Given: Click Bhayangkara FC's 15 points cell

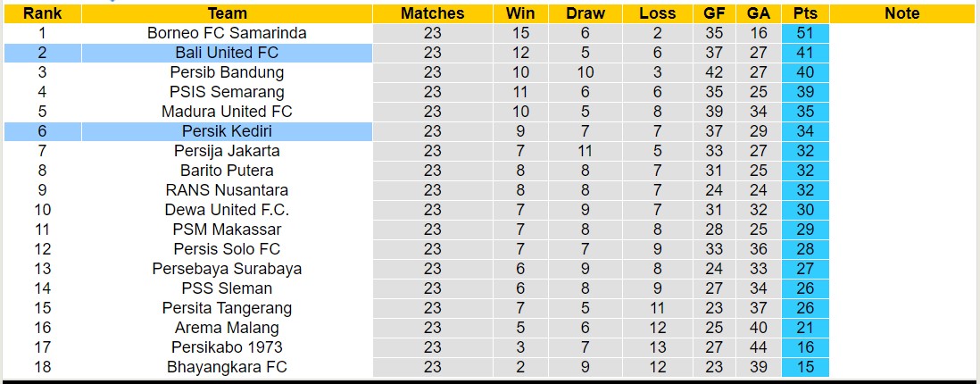Looking at the screenshot, I should tap(805, 367).
